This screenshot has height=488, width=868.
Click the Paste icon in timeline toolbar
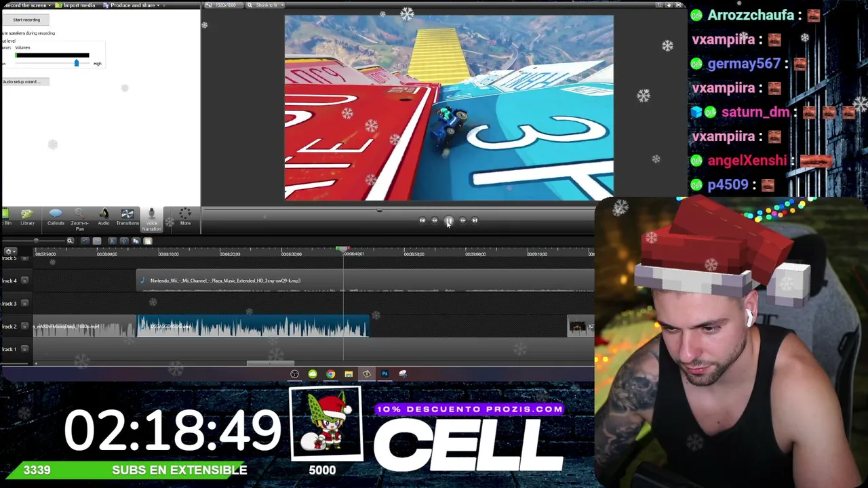(148, 241)
